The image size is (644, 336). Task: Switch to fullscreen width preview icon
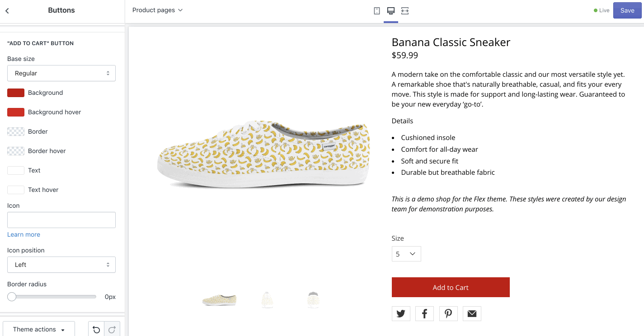point(405,11)
